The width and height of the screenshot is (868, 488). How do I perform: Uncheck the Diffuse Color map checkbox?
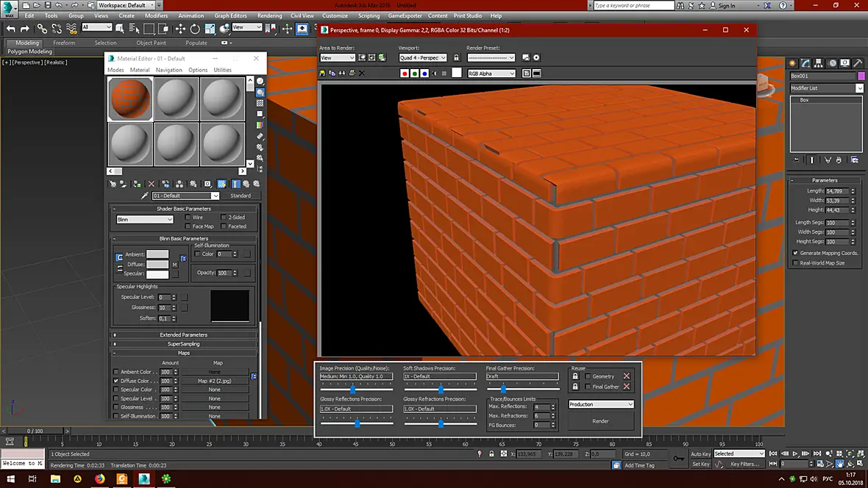tap(115, 381)
